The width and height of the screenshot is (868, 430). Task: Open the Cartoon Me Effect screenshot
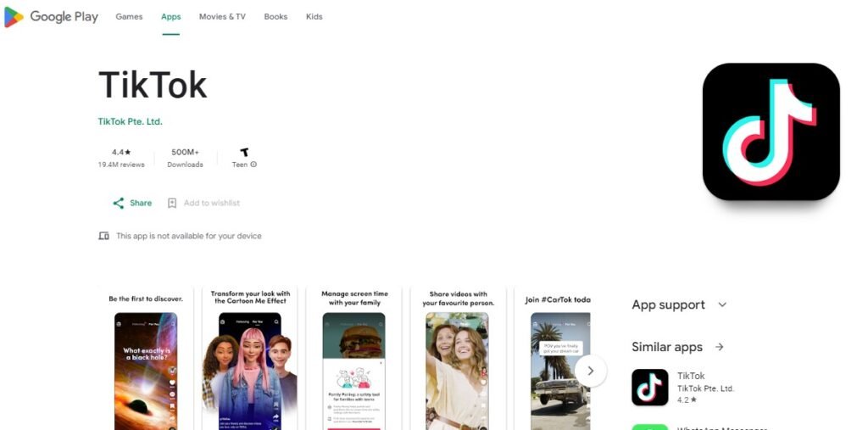tap(250, 359)
